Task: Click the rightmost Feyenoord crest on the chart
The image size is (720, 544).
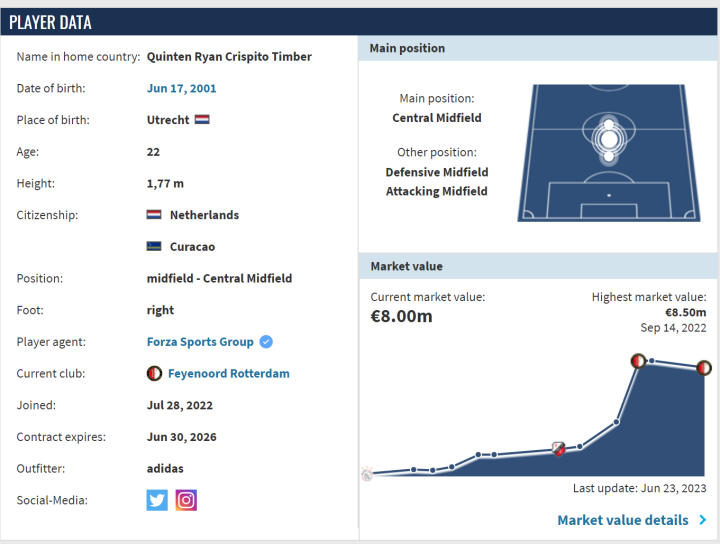Action: pos(704,368)
